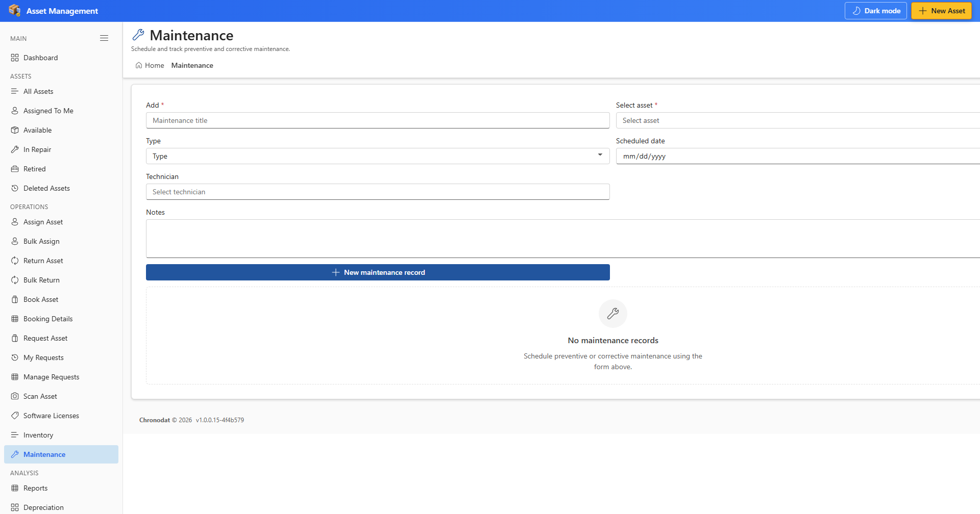Open Scan Asset sidebar item
980x514 pixels.
point(61,396)
